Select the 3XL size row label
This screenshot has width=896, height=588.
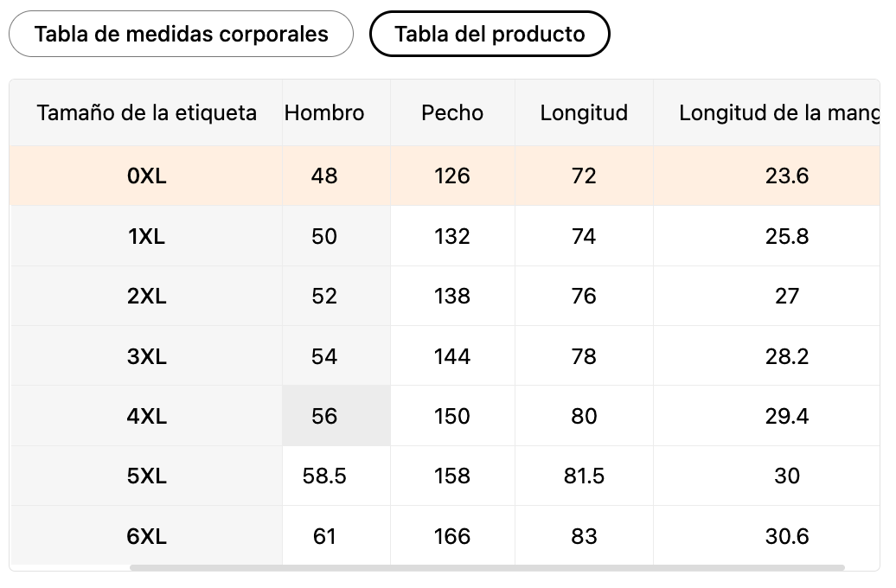point(146,356)
